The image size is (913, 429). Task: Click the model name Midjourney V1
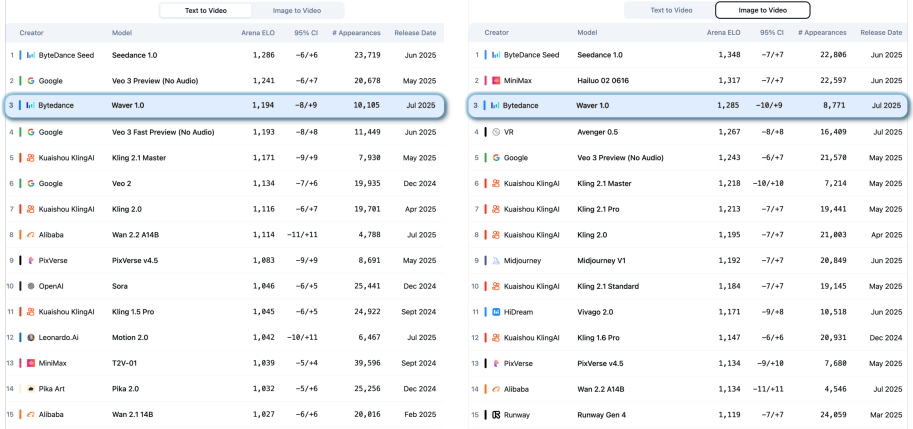pyautogui.click(x=601, y=261)
